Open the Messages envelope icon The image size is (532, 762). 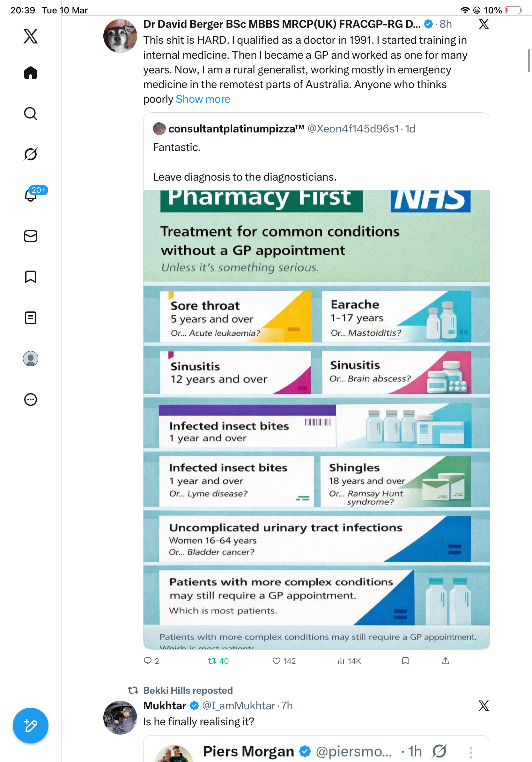31,236
